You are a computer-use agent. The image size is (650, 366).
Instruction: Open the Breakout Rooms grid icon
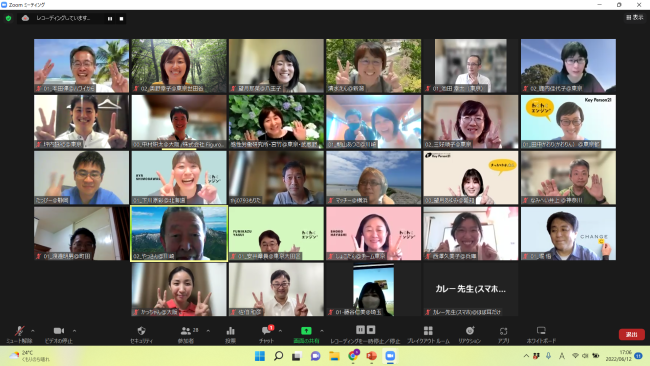click(x=428, y=330)
